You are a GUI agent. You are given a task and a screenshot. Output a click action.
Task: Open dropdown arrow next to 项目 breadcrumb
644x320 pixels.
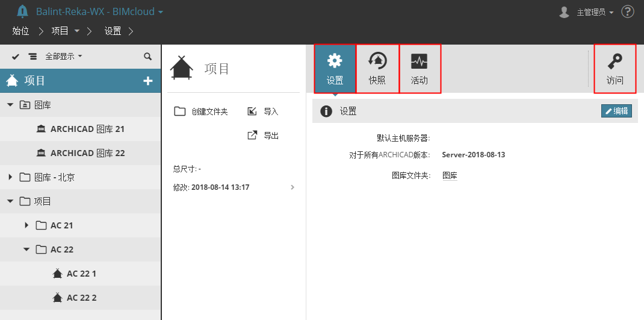(x=77, y=31)
